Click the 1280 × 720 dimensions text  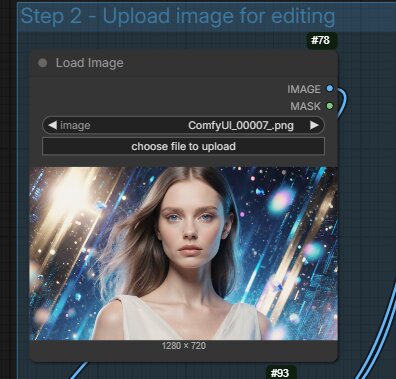[184, 346]
